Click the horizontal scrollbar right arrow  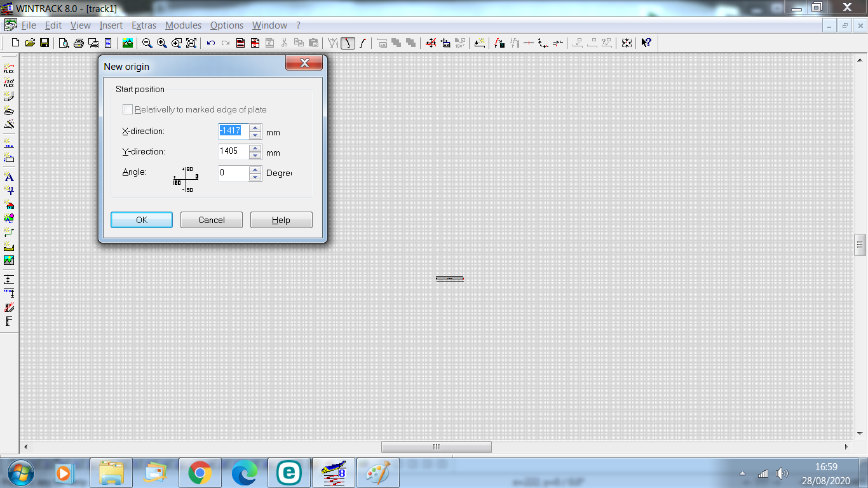point(846,447)
